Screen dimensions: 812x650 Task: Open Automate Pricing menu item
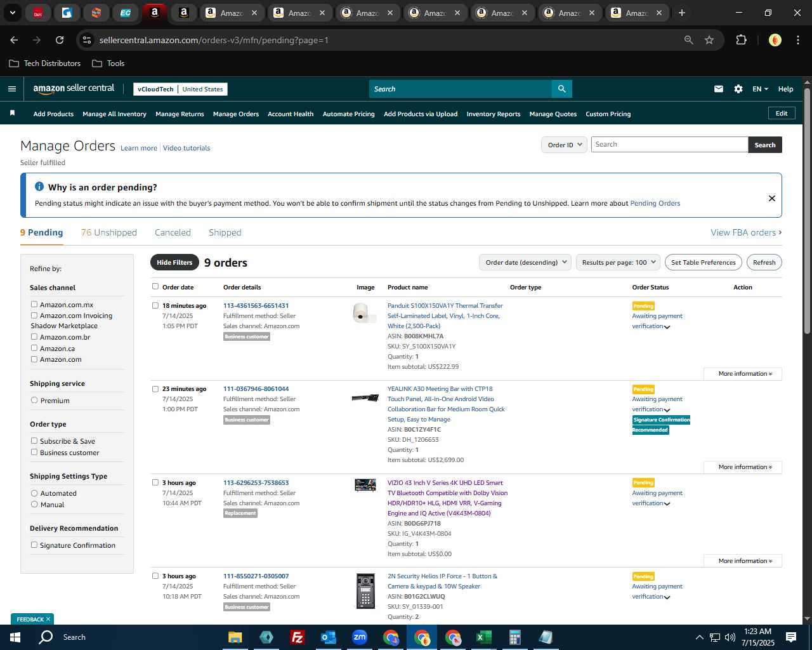pos(349,114)
